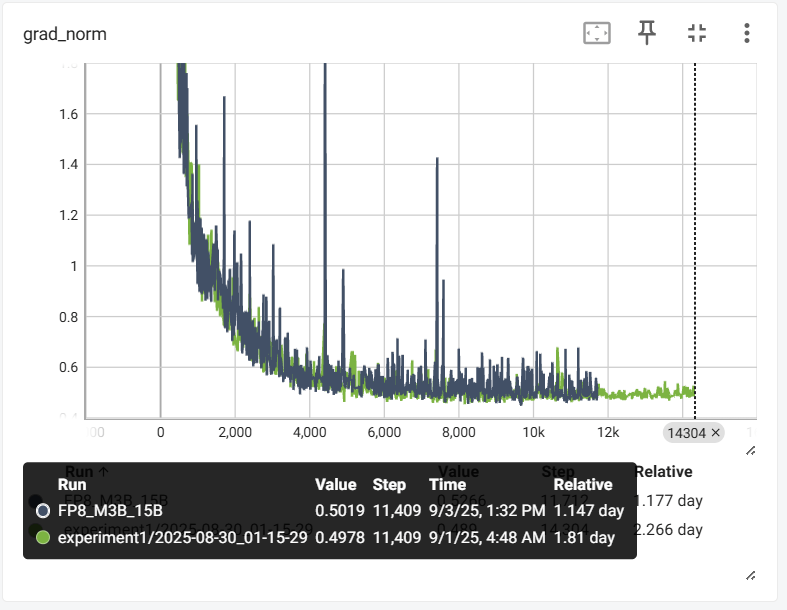Click the FP8_M3B_15B run name in tooltip
The height and width of the screenshot is (610, 787).
[110, 511]
